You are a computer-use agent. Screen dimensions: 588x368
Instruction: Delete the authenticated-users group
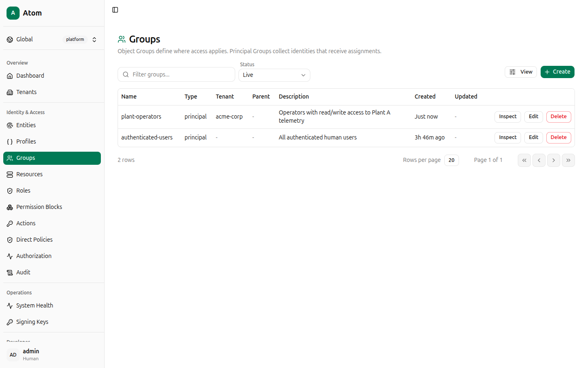pos(559,138)
